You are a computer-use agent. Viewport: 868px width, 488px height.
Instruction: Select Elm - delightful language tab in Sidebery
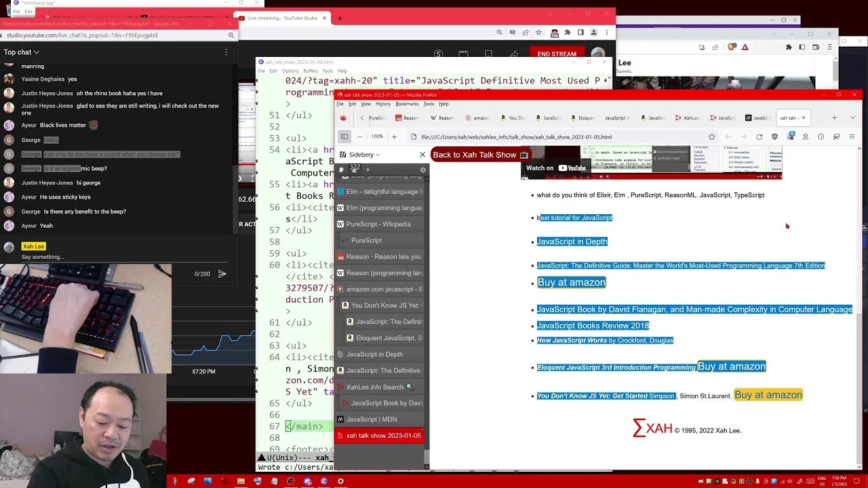378,192
